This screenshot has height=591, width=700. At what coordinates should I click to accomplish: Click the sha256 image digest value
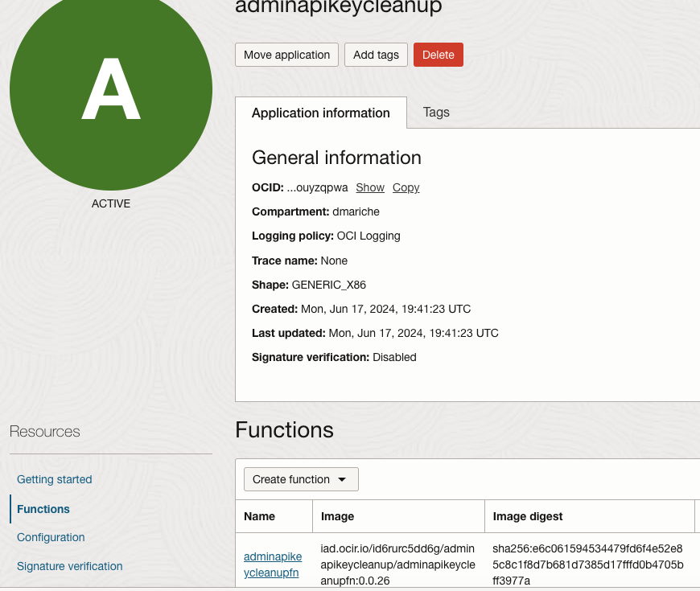coord(587,564)
